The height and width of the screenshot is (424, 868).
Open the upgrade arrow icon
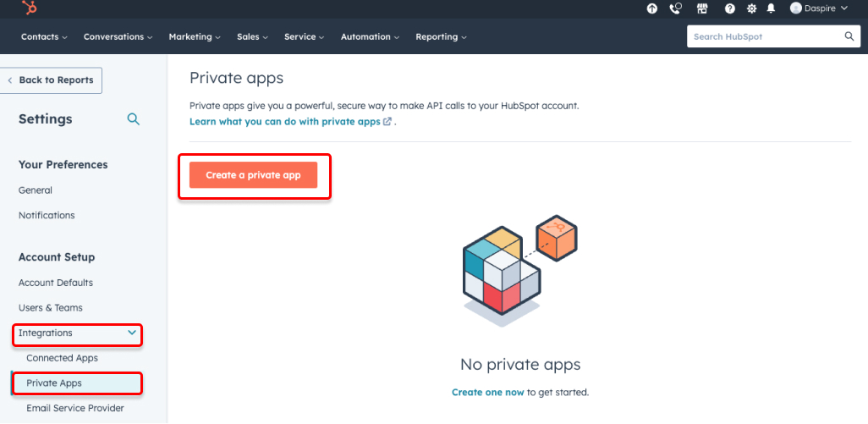(652, 8)
